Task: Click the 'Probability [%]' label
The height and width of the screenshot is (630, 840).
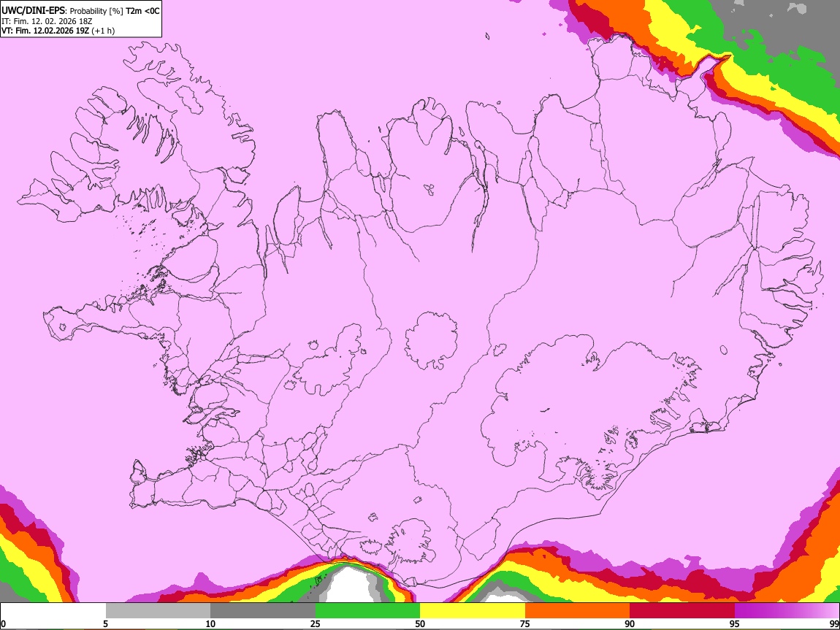Action: click(x=96, y=11)
